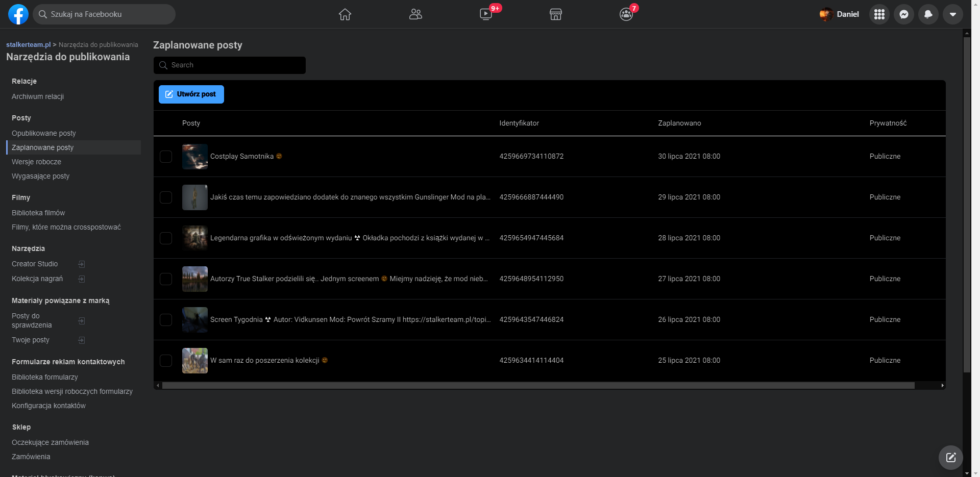980x477 pixels.
Task: Open Opublikowane posty
Action: click(x=44, y=133)
